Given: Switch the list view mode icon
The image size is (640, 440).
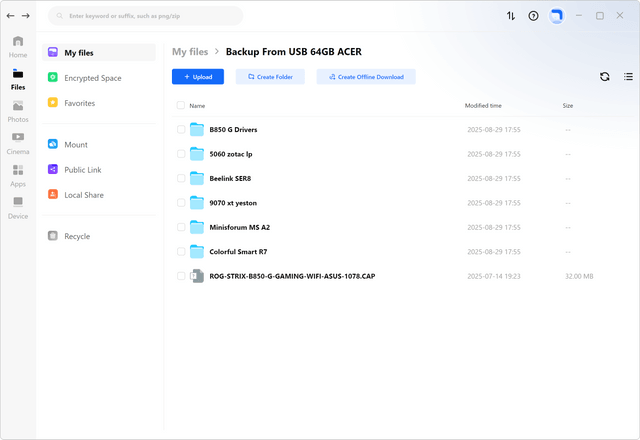Looking at the screenshot, I should coord(628,76).
